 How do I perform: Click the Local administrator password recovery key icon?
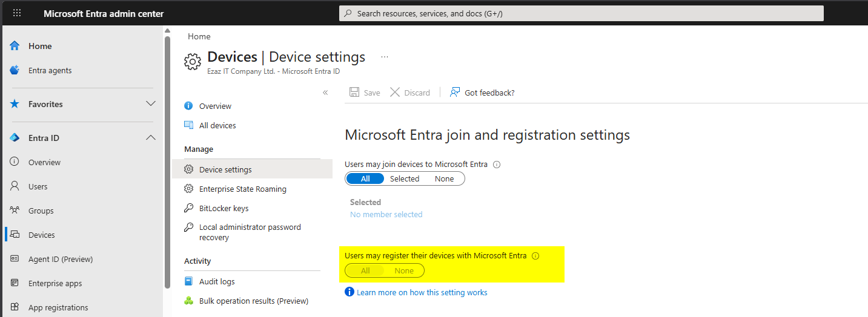click(x=188, y=227)
